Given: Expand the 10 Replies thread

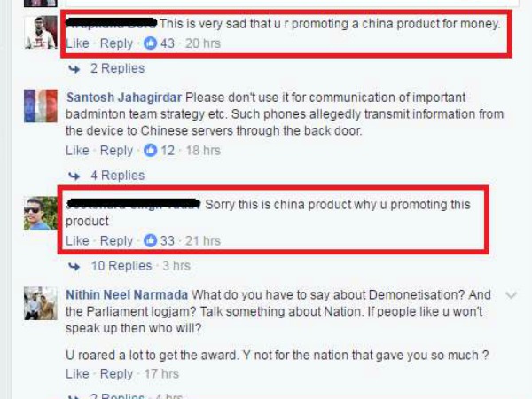Looking at the screenshot, I should point(121,266).
